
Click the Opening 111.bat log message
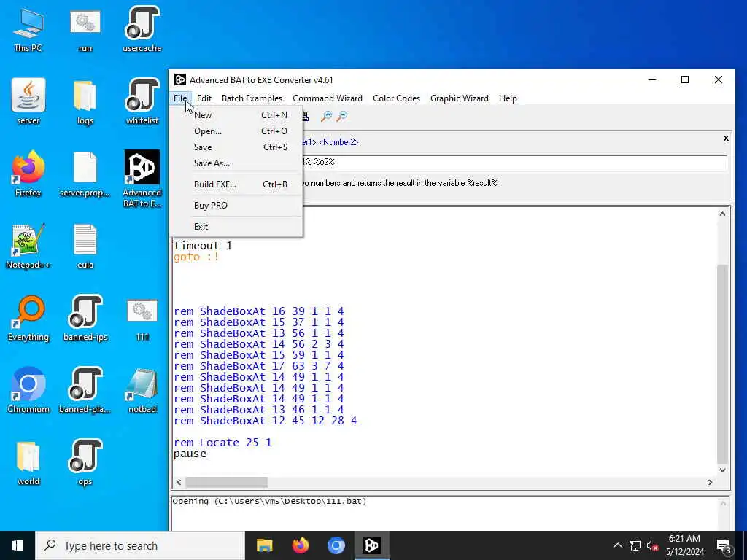(x=269, y=501)
